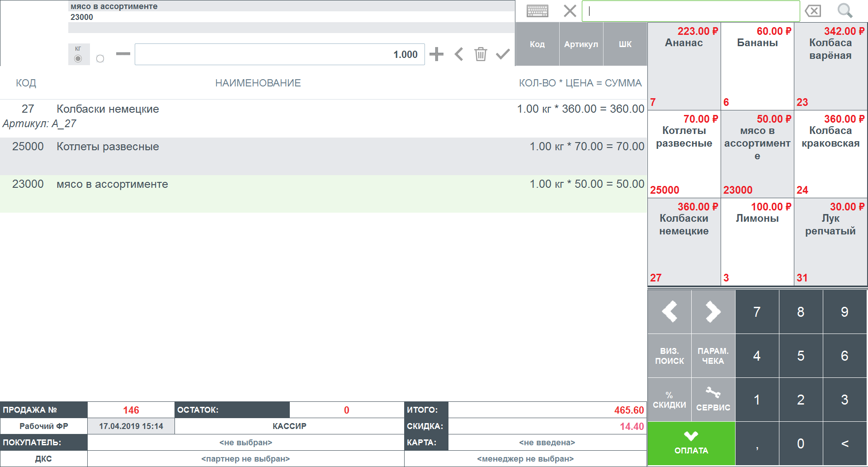Decrease quantity with the minus icon
The height and width of the screenshot is (467, 868).
(123, 54)
